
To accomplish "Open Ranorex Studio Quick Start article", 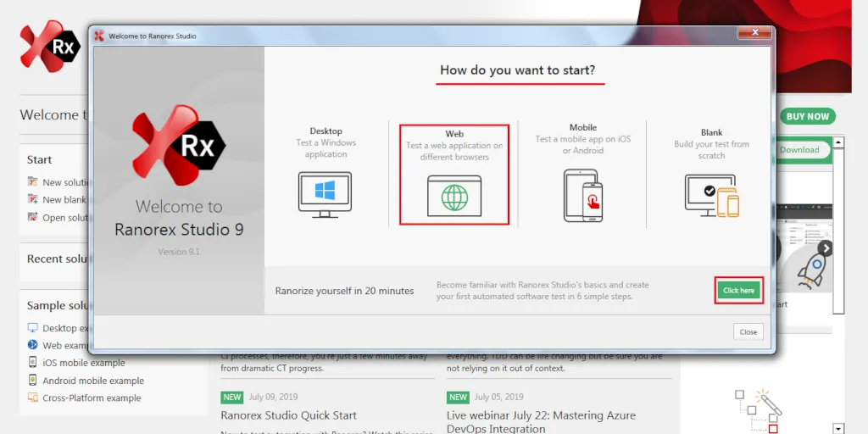I will pyautogui.click(x=288, y=415).
